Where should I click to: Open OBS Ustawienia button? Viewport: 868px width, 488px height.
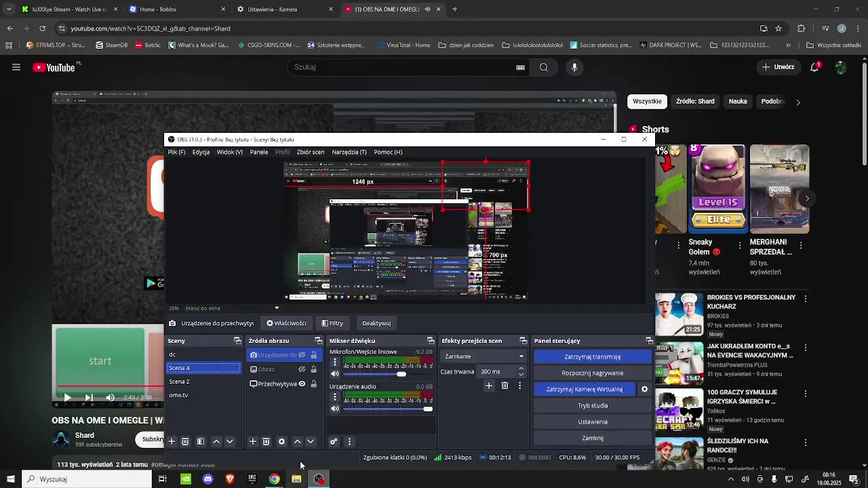[593, 422]
